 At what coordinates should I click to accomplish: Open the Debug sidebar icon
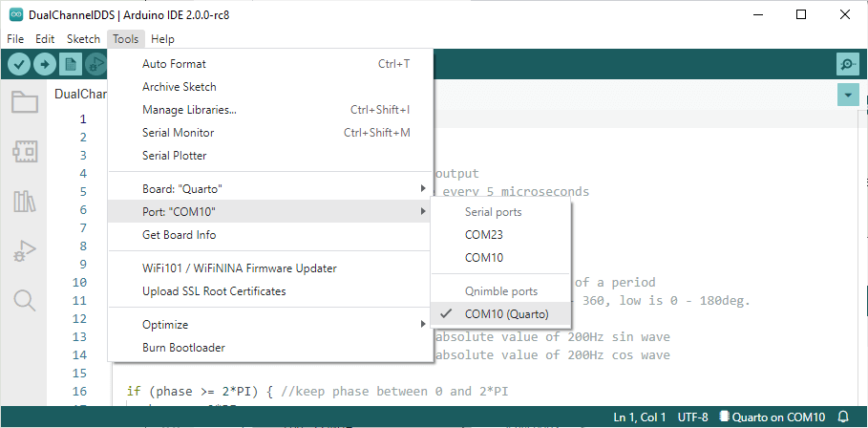pos(24,251)
